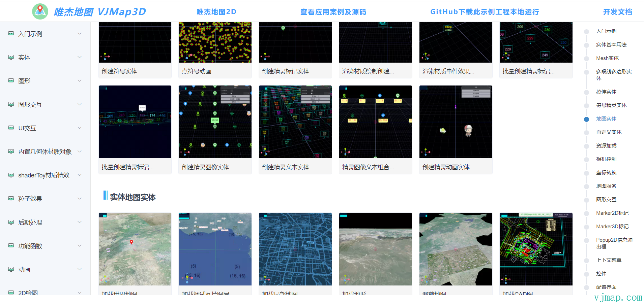Click the UI交互 category icon
This screenshot has height=305, width=644.
[11, 128]
